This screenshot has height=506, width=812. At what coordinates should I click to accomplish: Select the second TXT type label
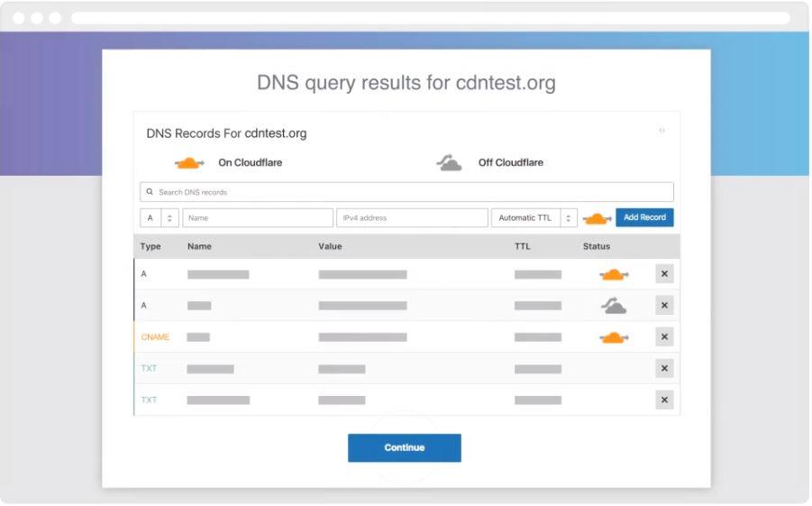pos(149,400)
